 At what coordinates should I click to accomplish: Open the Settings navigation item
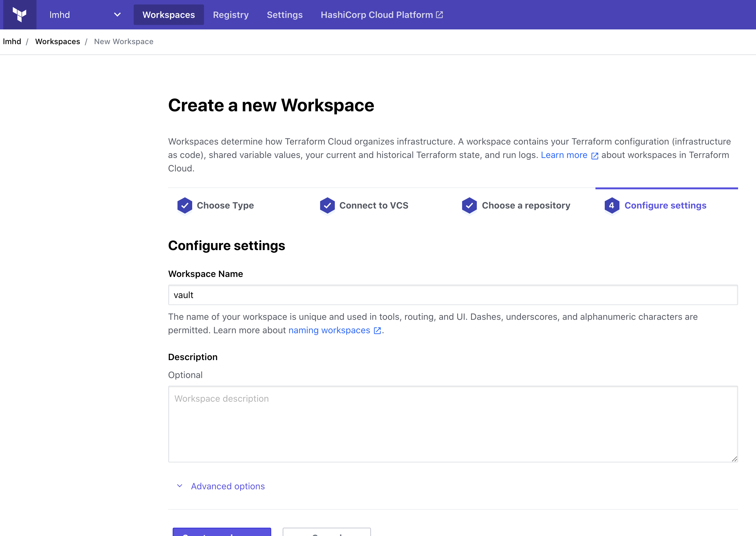point(284,14)
